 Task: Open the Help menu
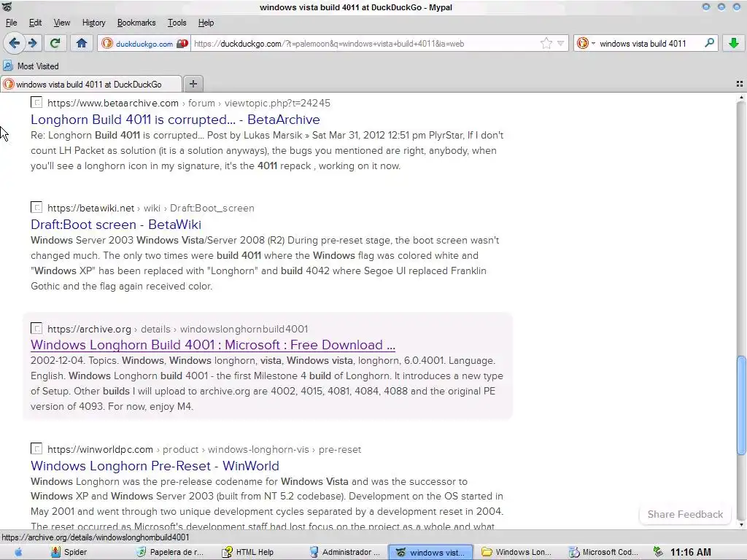tap(206, 23)
